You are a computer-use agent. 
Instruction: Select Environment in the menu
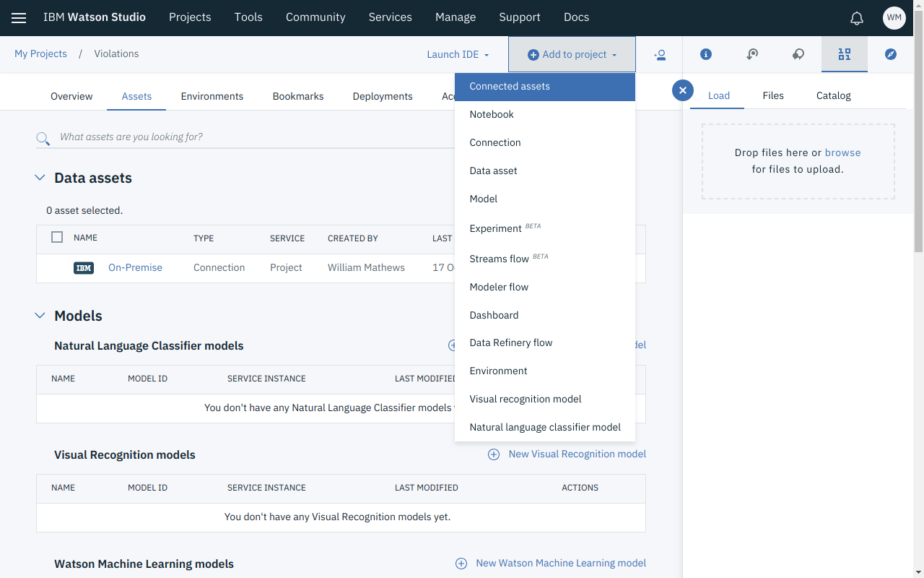[x=545, y=371]
